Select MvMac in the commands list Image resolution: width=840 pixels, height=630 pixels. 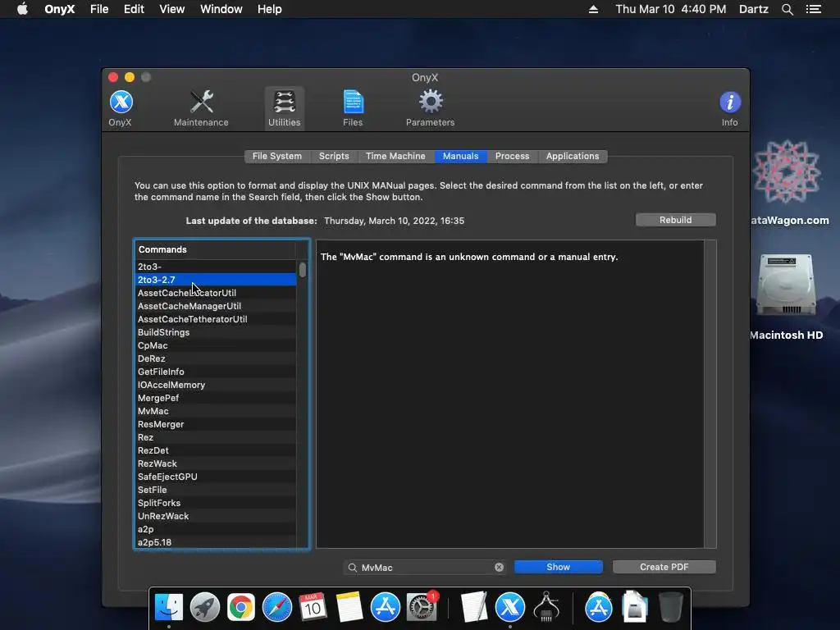coord(216,411)
